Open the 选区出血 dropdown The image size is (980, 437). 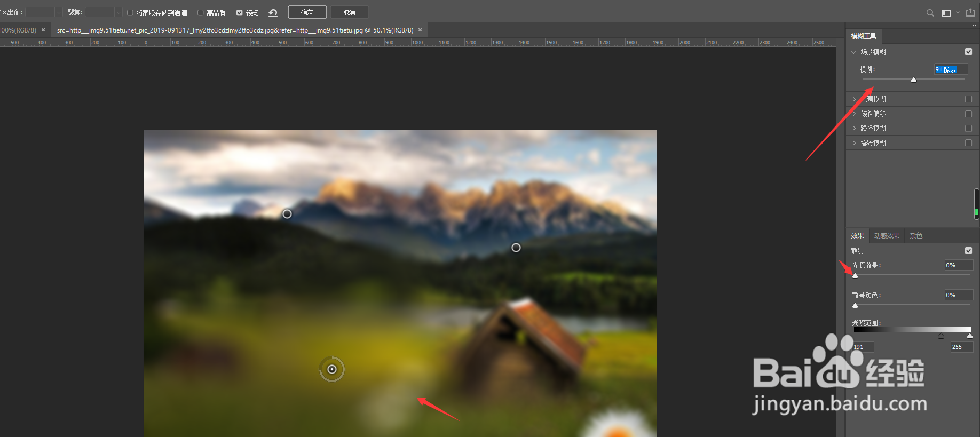(44, 12)
